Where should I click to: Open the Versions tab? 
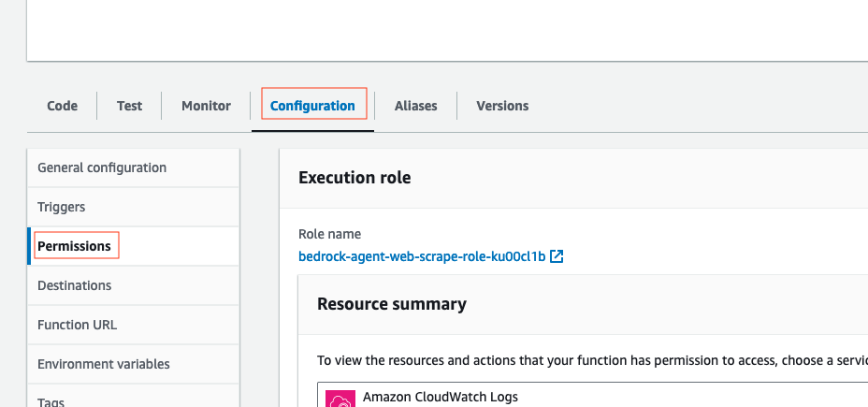(502, 106)
